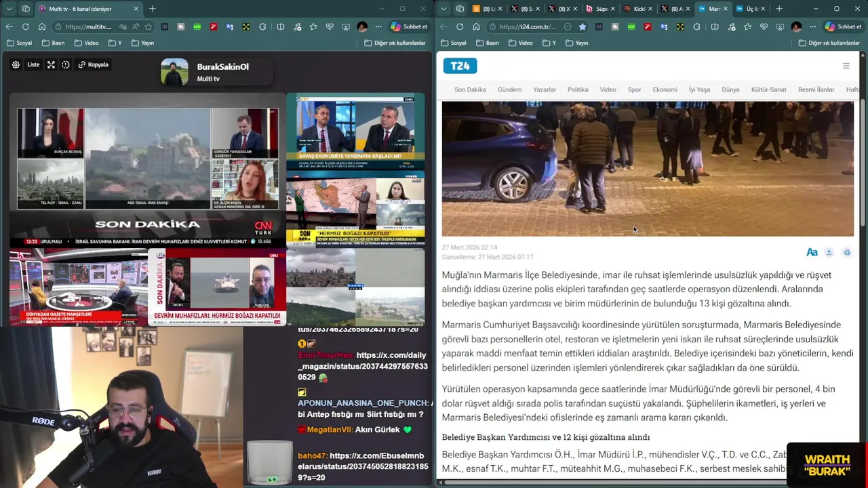
Task: Switch to the 'Üç il' T24 tab
Action: click(749, 9)
